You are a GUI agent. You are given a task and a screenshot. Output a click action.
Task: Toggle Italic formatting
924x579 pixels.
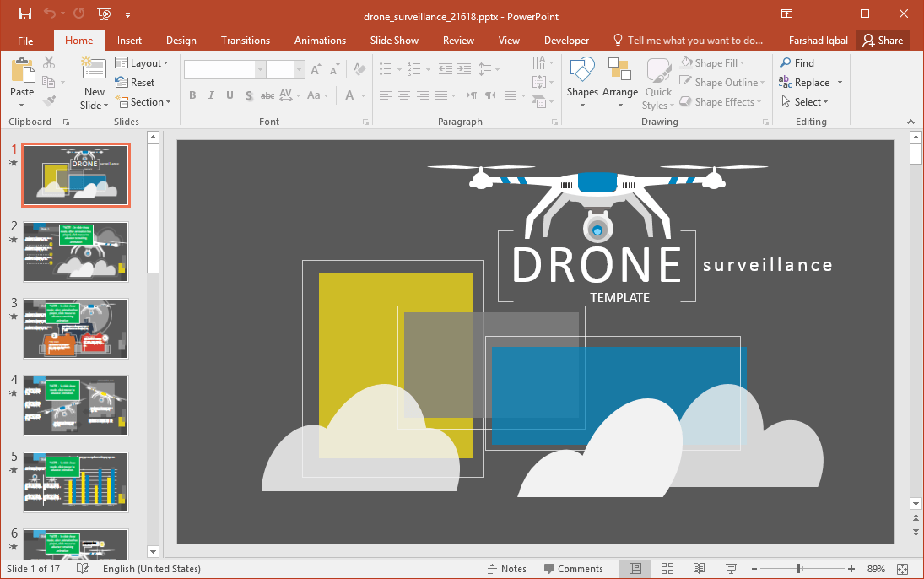pos(210,95)
